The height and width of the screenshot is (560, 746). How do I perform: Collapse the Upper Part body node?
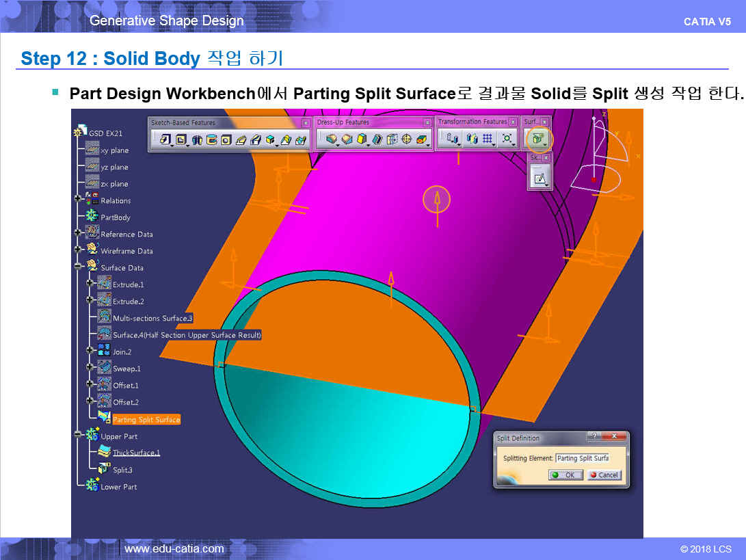[78, 436]
